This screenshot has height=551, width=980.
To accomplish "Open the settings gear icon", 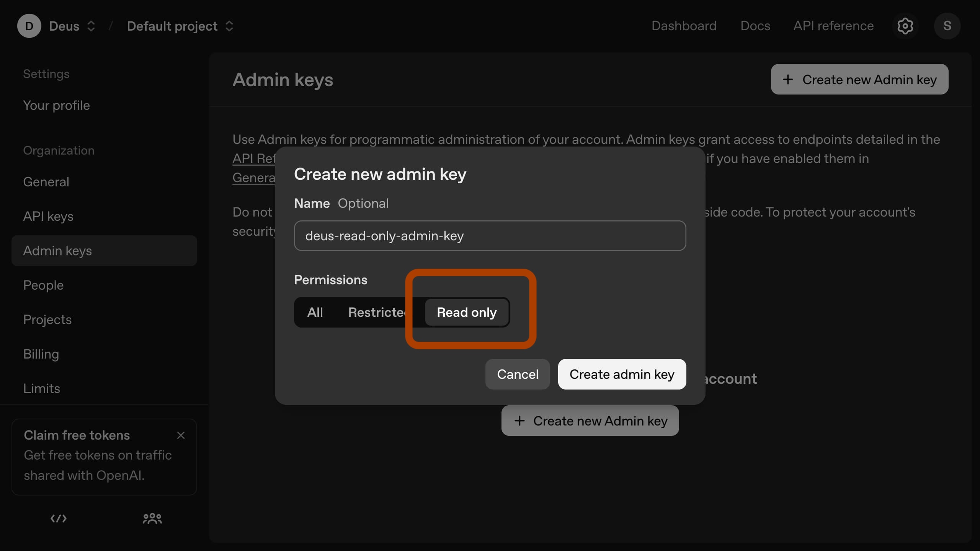I will (x=905, y=26).
